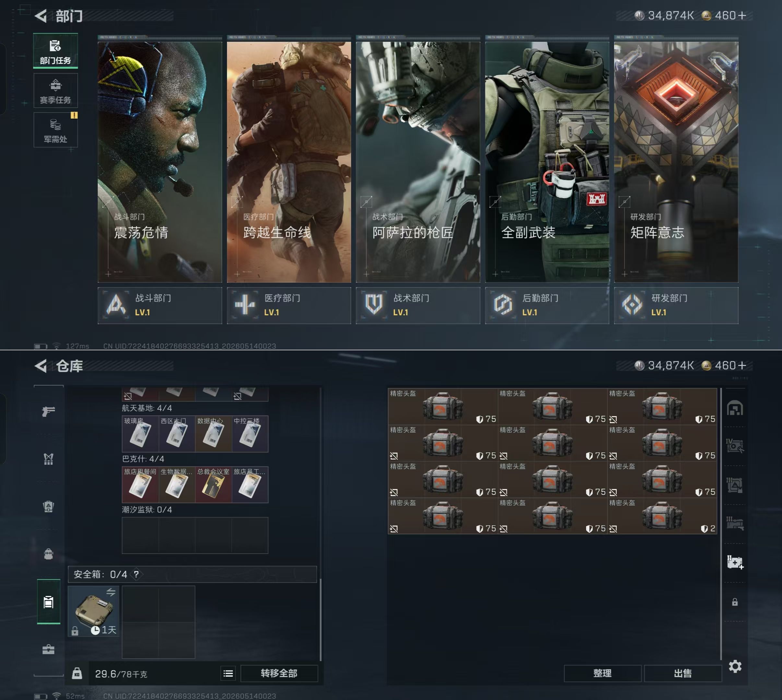Click the 52ms ping readout
Screen dimensions: 782x700
(75, 696)
